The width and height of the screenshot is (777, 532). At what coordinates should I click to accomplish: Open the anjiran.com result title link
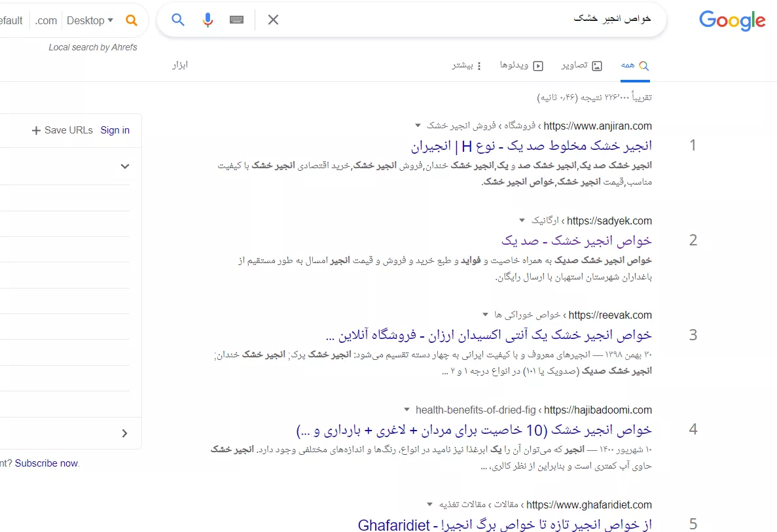tap(532, 146)
